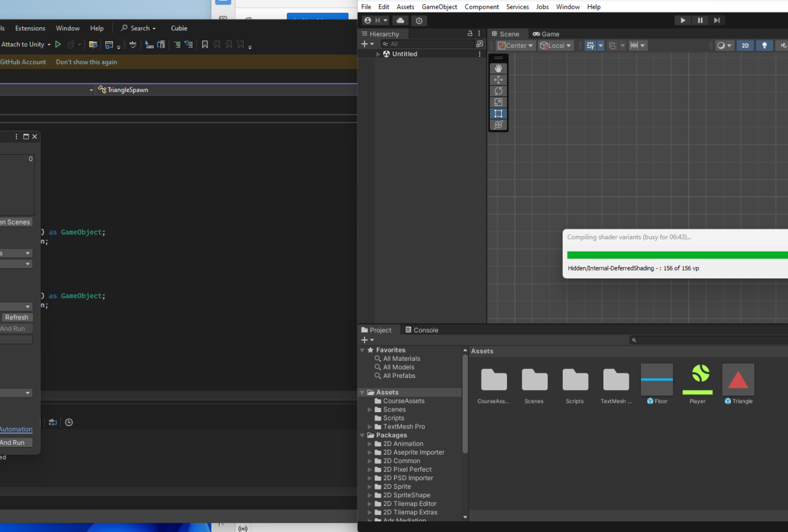Expand the Untitled scene in Hierarchy
Screen dimensions: 788x532
pos(378,54)
